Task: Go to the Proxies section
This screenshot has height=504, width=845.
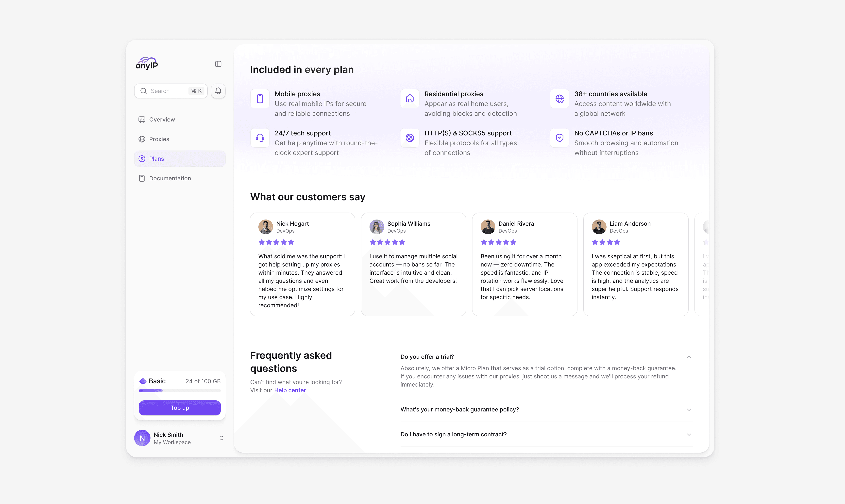Action: [159, 139]
